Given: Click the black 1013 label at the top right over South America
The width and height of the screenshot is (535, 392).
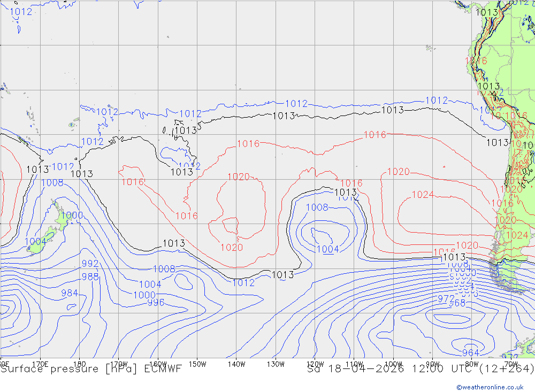Looking at the screenshot, I should [x=486, y=13].
